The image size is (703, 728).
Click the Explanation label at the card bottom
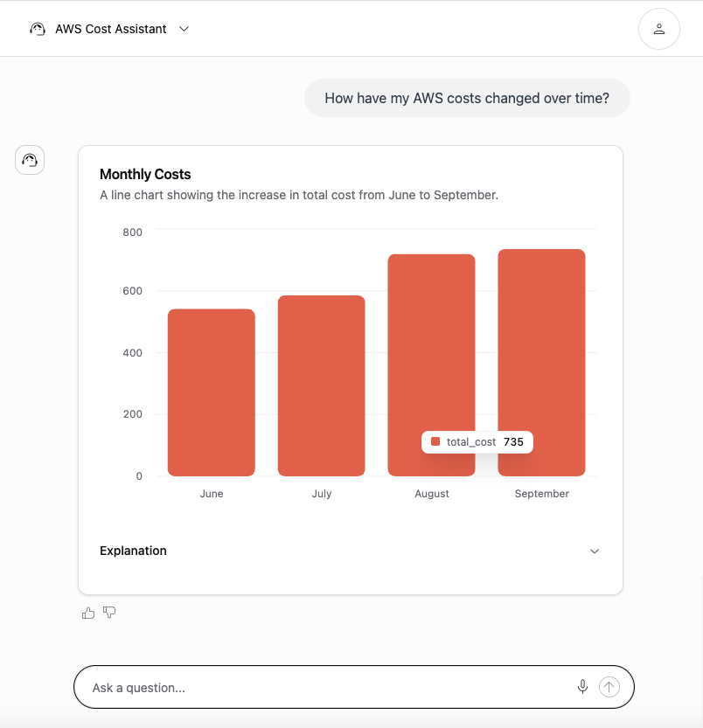point(133,551)
